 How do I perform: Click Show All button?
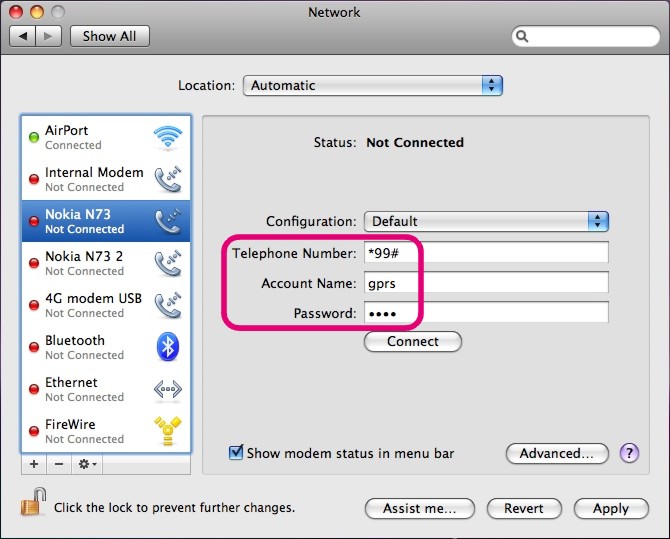[x=110, y=36]
